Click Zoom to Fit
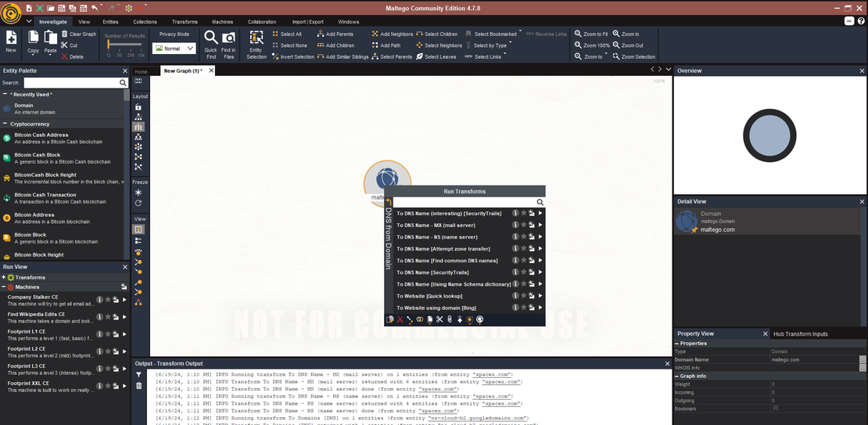Viewport: 868px width, 425px height. click(591, 34)
